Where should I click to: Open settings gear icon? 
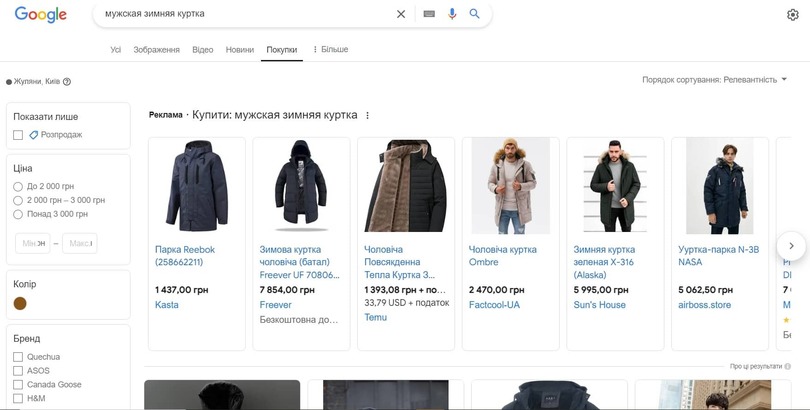tap(792, 15)
